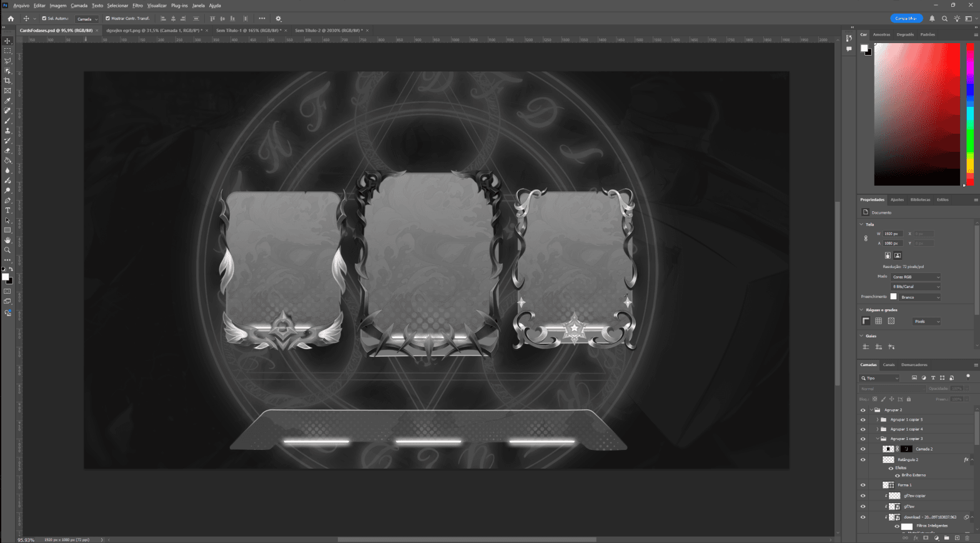Hide the Agrupar 1 copiar 5 group

[863, 420]
